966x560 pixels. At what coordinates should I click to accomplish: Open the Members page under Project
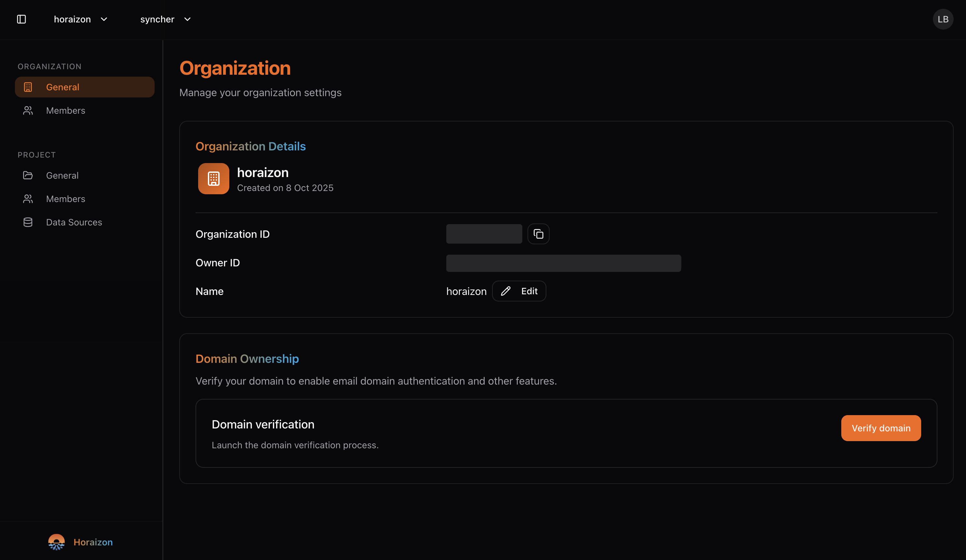coord(66,198)
